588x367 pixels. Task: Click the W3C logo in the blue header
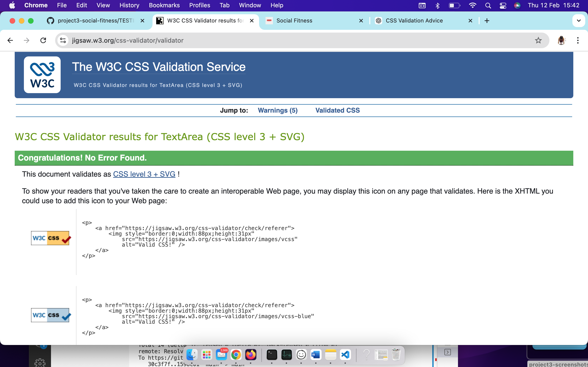click(x=42, y=75)
